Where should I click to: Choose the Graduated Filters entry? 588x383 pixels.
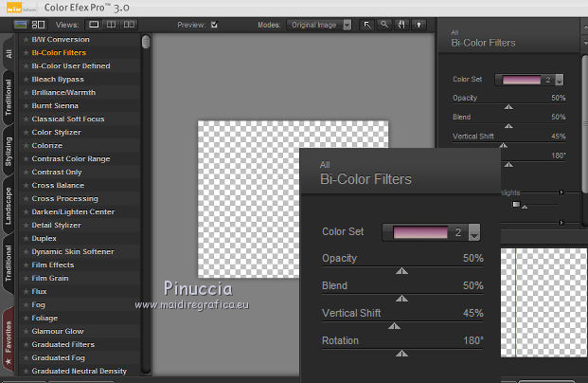pos(62,344)
